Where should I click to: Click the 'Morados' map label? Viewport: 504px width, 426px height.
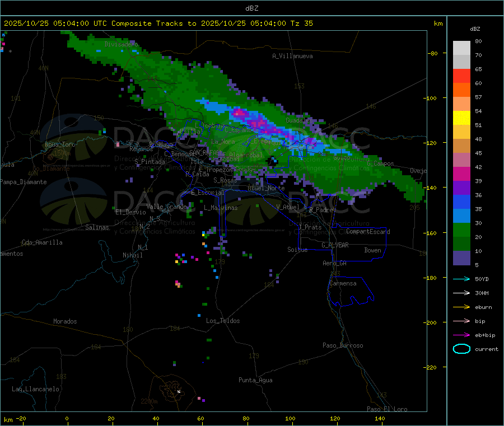coord(65,321)
